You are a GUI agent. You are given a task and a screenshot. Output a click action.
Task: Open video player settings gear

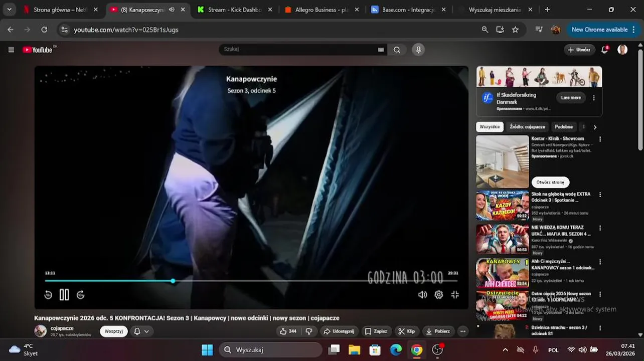coord(439,295)
